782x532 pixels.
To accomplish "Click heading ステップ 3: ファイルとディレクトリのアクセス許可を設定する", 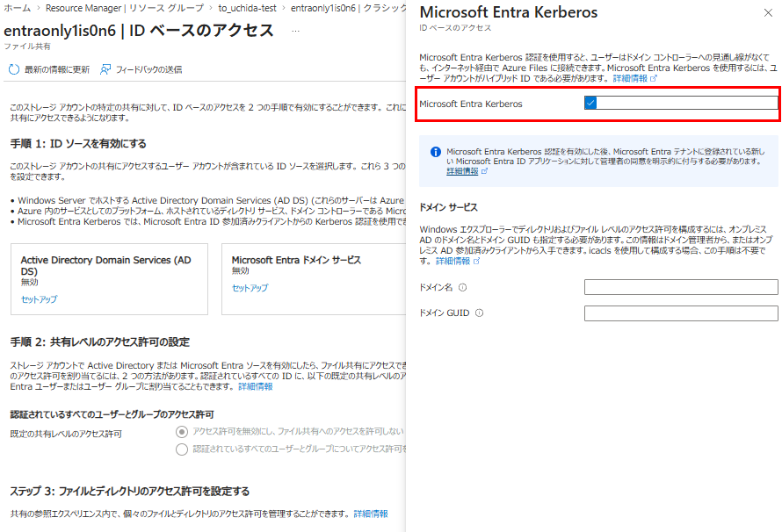I will pos(130,492).
